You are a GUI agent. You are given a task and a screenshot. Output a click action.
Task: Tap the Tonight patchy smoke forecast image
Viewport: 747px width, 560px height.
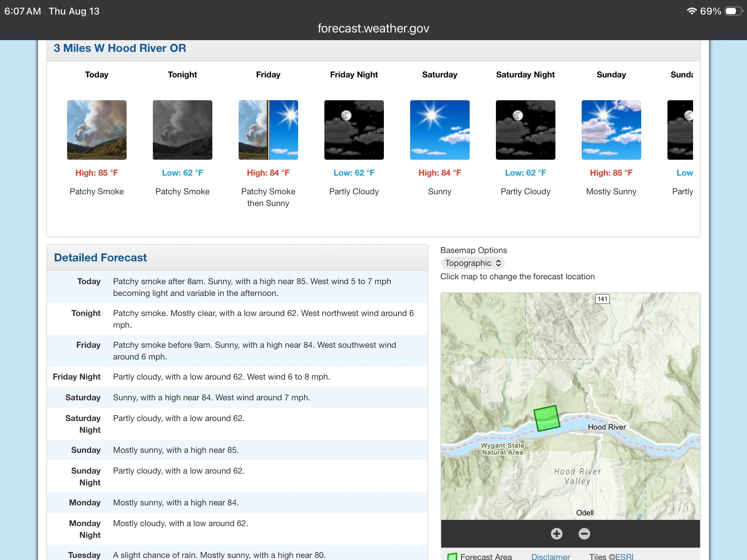pyautogui.click(x=183, y=130)
